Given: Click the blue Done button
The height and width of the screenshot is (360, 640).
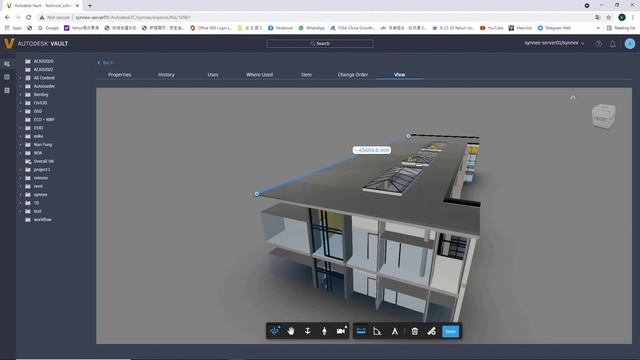Looking at the screenshot, I should point(451,331).
